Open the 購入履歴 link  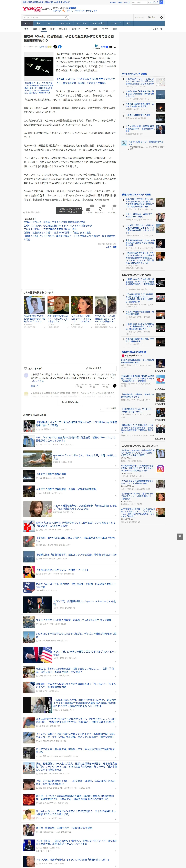[152, 17]
